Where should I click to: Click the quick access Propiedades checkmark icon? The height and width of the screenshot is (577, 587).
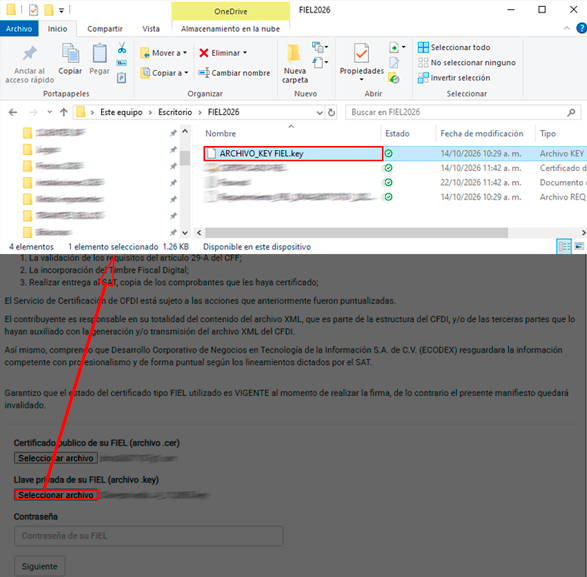pyautogui.click(x=33, y=10)
